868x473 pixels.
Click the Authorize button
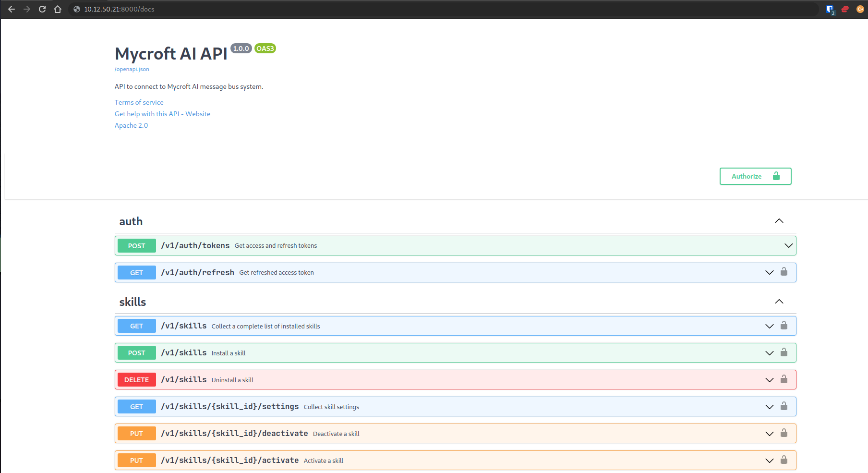[x=755, y=176]
